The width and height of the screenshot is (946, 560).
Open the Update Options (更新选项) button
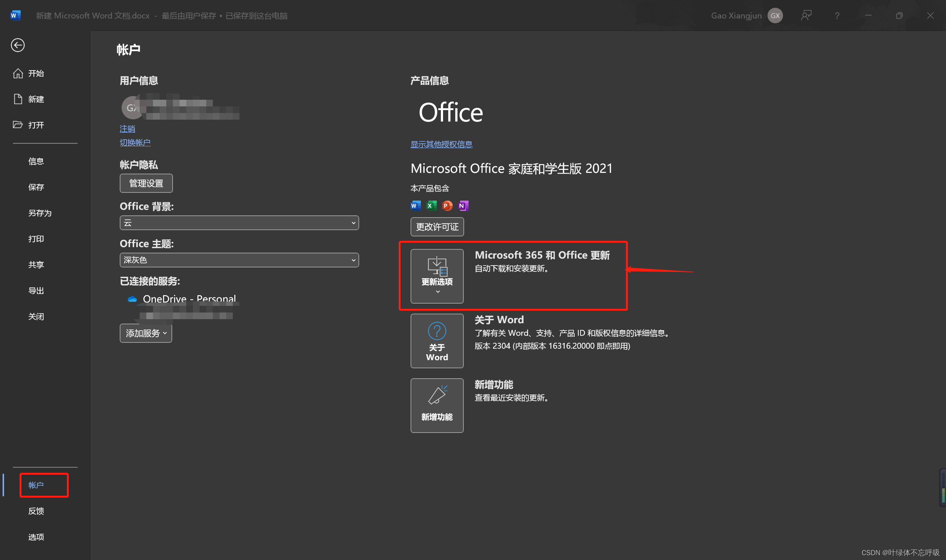437,276
